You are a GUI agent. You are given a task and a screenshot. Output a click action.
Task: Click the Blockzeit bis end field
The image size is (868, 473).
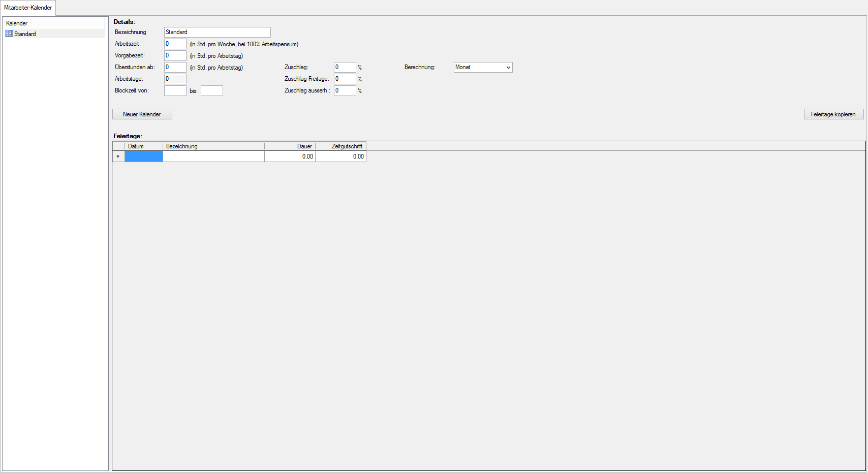(x=211, y=90)
